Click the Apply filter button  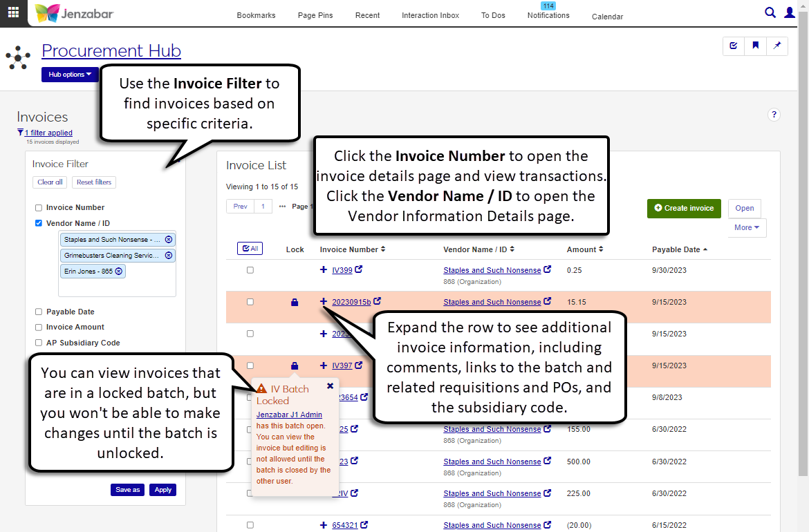point(163,490)
